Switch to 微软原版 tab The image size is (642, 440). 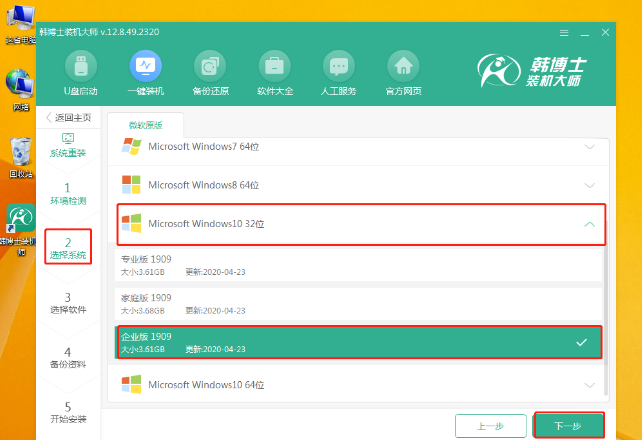[x=146, y=125]
